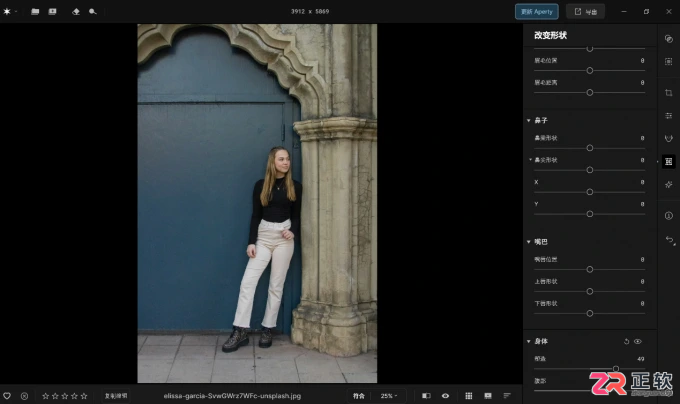Select the Crop tool in sidebar

[x=668, y=93]
